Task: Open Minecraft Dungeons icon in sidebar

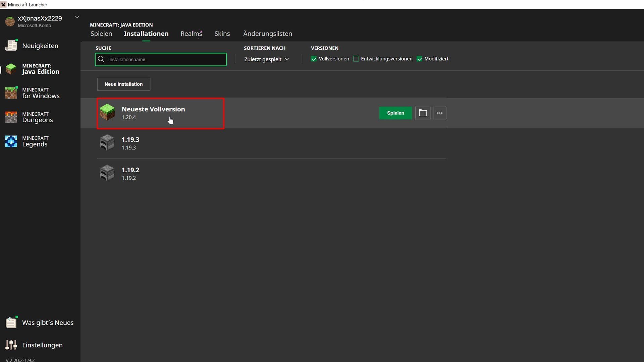Action: tap(11, 117)
